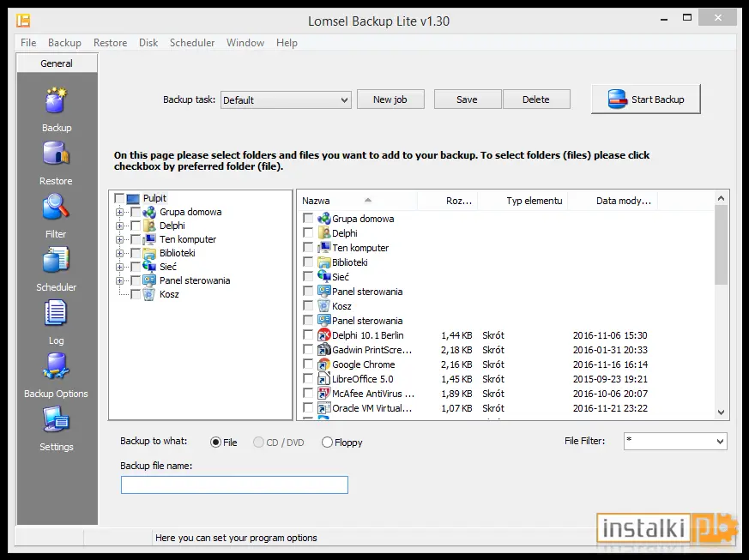The width and height of the screenshot is (749, 560).
Task: Check Delphi folder checkbox in the tree
Action: (x=136, y=226)
